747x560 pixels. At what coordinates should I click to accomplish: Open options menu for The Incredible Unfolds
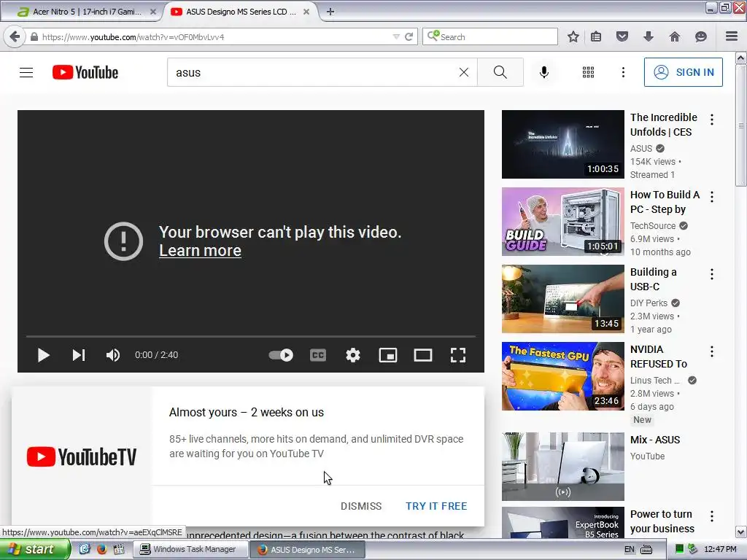pos(712,120)
